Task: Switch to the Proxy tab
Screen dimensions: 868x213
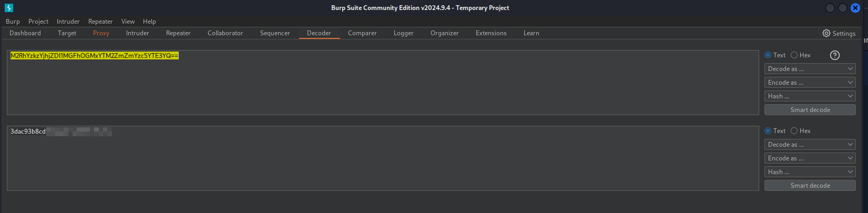Action: pyautogui.click(x=101, y=33)
